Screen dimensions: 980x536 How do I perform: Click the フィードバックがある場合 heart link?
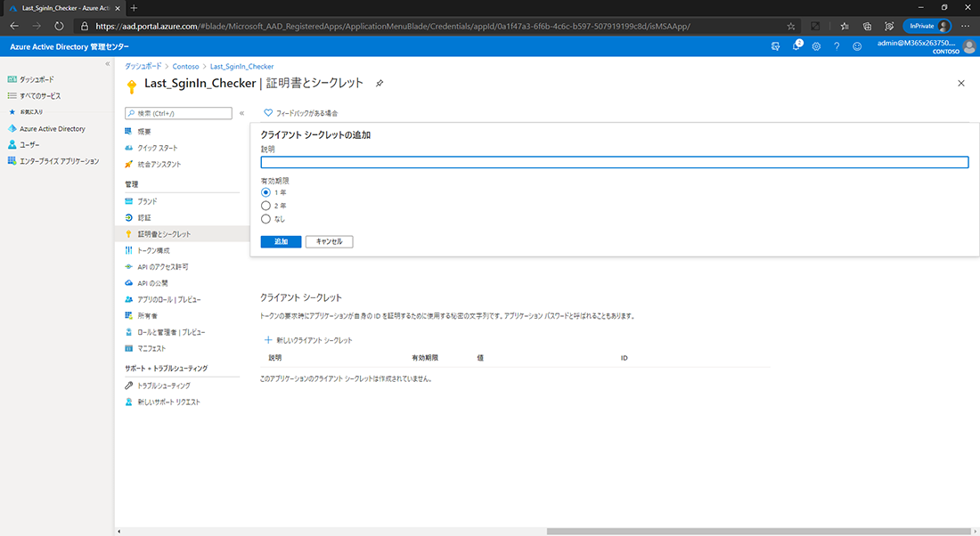click(x=300, y=113)
